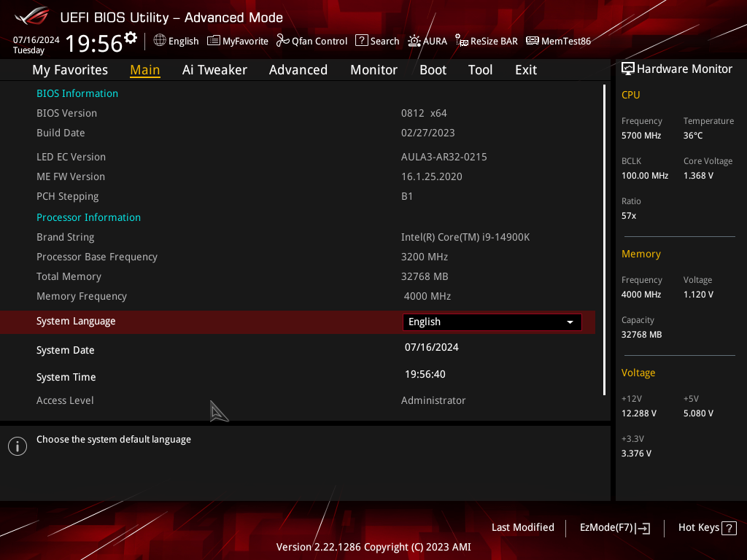Click the Last Modified button

(x=522, y=528)
